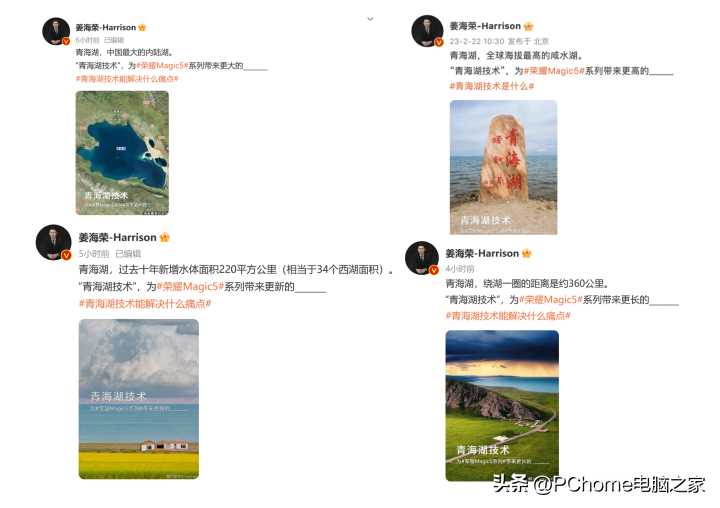Open #青海湖技术能解决什么痛点# hashtag in bottom-left post
The image size is (720, 508).
pos(145,304)
